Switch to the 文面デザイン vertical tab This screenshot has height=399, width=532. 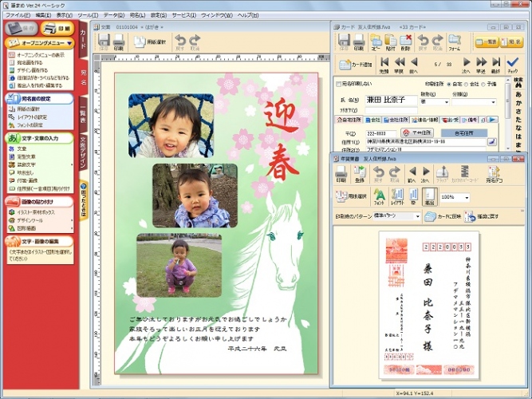coord(83,152)
